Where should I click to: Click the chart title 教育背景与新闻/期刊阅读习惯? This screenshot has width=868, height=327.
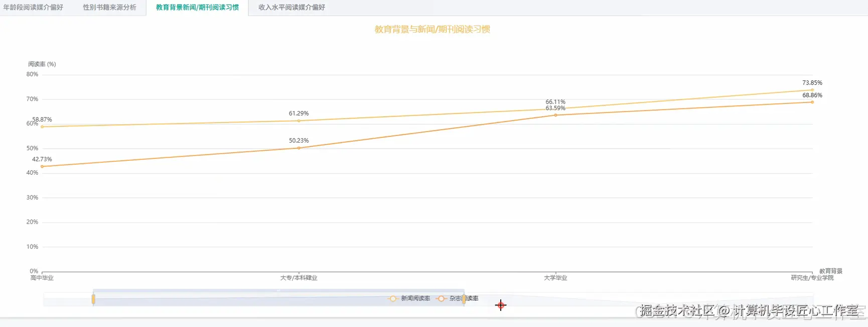coord(432,29)
